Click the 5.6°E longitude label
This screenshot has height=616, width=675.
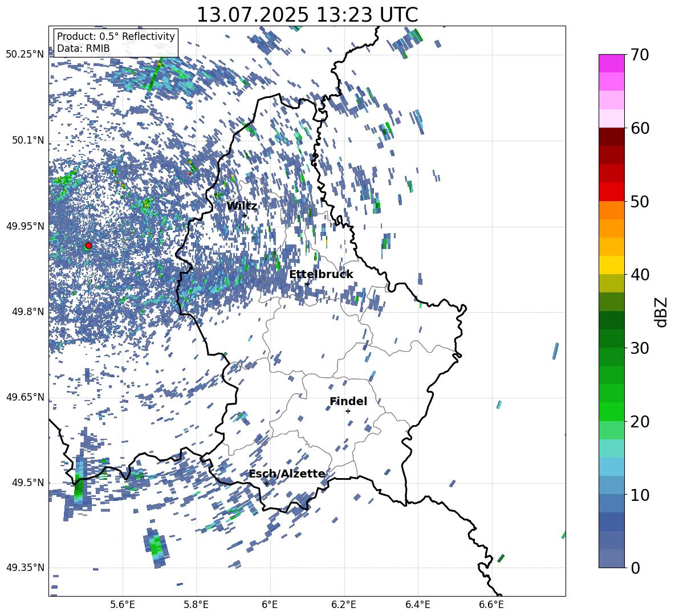pyautogui.click(x=123, y=605)
